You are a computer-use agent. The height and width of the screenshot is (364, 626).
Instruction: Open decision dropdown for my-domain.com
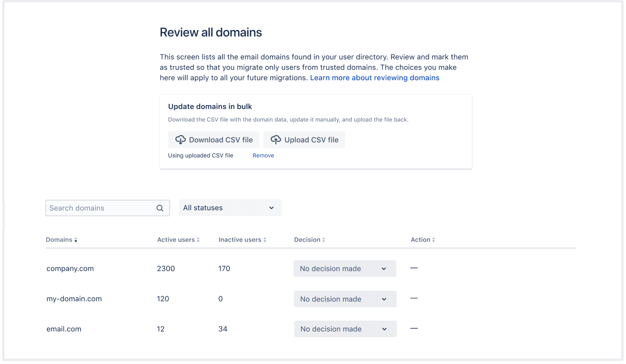(345, 299)
